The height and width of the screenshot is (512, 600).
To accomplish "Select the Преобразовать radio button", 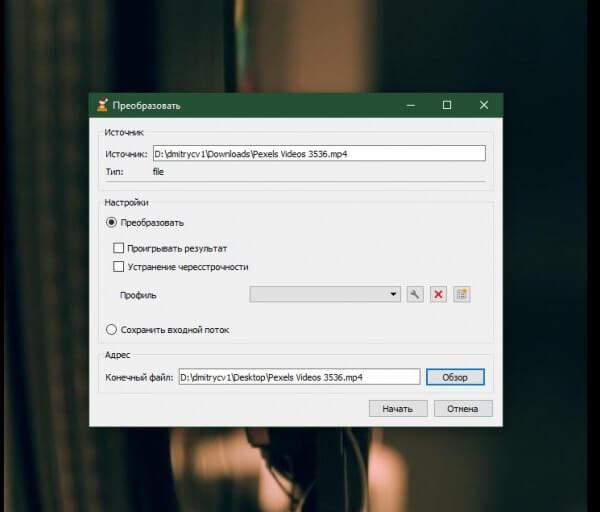I will tap(111, 222).
